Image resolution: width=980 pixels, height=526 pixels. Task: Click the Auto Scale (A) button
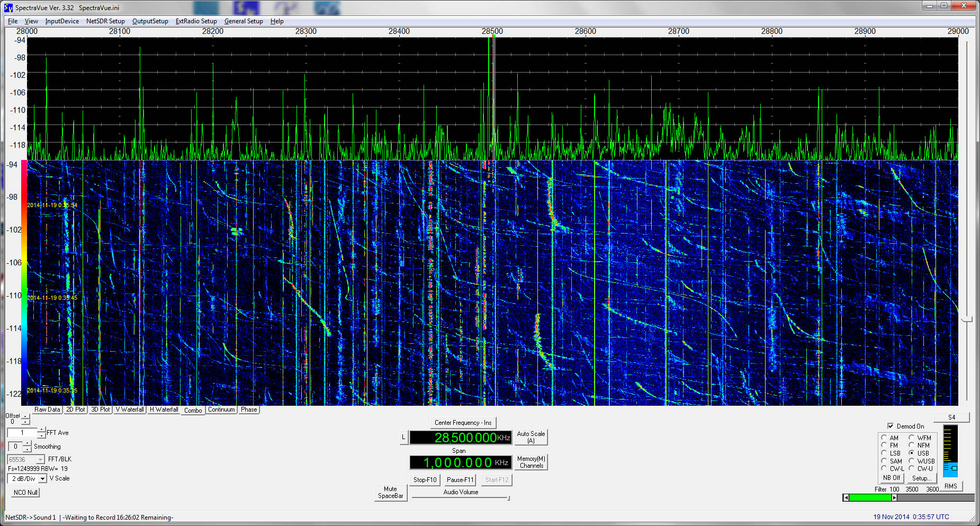(x=531, y=437)
